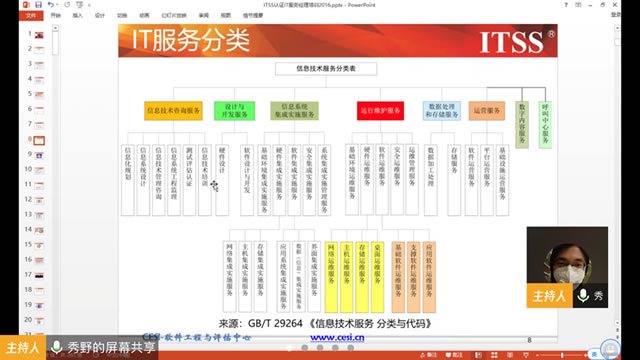Select the green 设计与开发服务 box

234,111
